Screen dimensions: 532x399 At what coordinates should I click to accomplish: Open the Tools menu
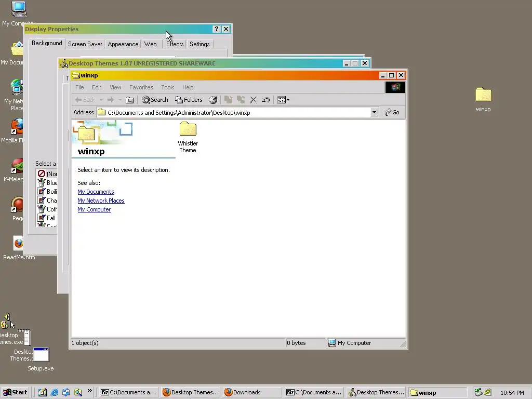[168, 87]
